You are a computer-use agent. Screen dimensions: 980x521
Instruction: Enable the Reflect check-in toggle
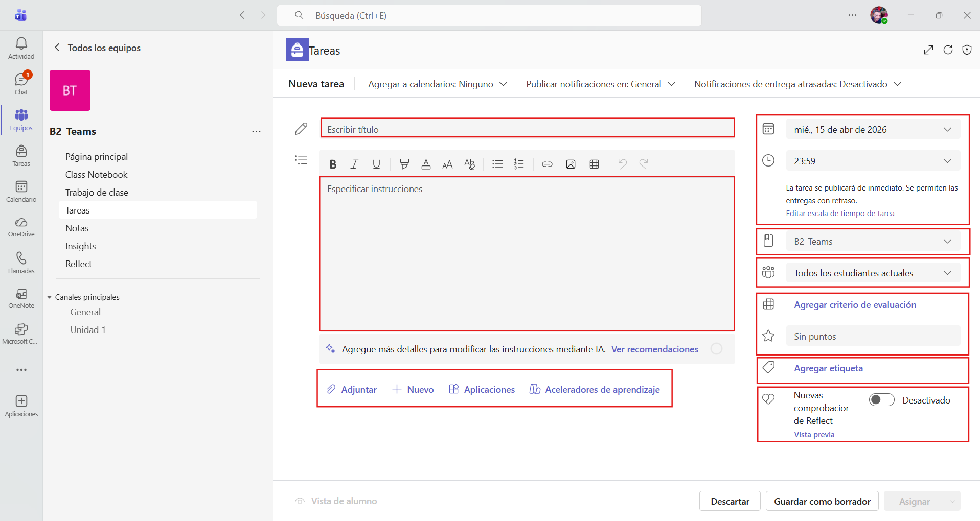pos(881,400)
